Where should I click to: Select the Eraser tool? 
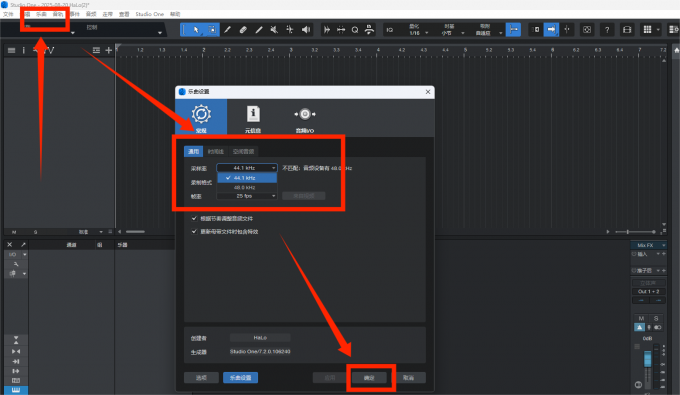(243, 29)
